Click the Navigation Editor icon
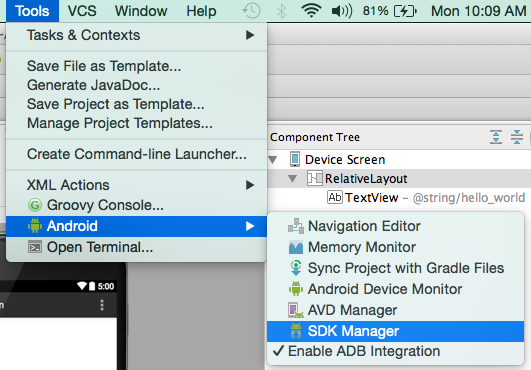531x370 pixels. 296,226
